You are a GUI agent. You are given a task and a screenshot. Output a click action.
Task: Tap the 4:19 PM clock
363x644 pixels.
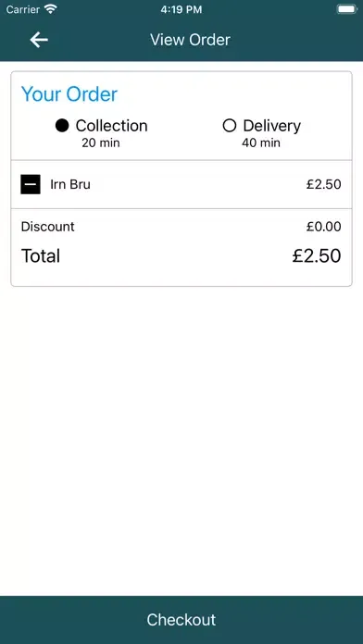point(181,9)
